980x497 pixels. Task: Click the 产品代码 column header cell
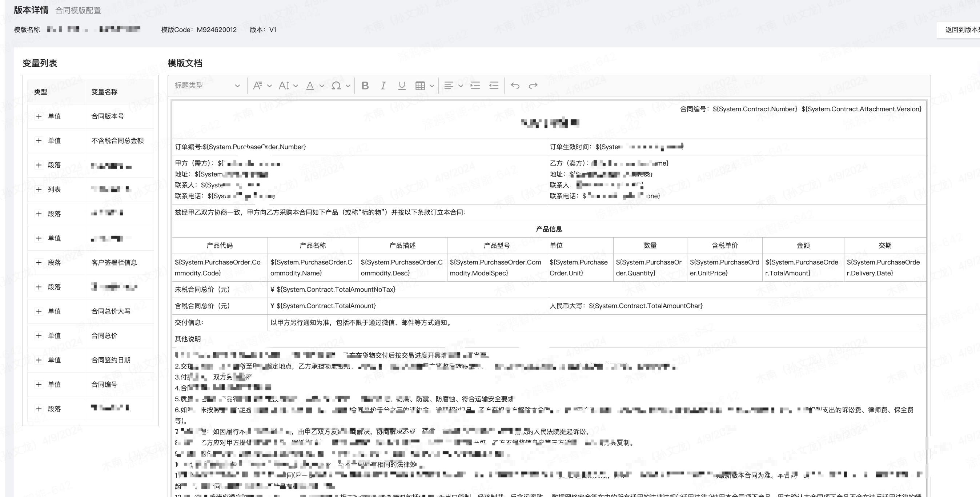pos(220,246)
